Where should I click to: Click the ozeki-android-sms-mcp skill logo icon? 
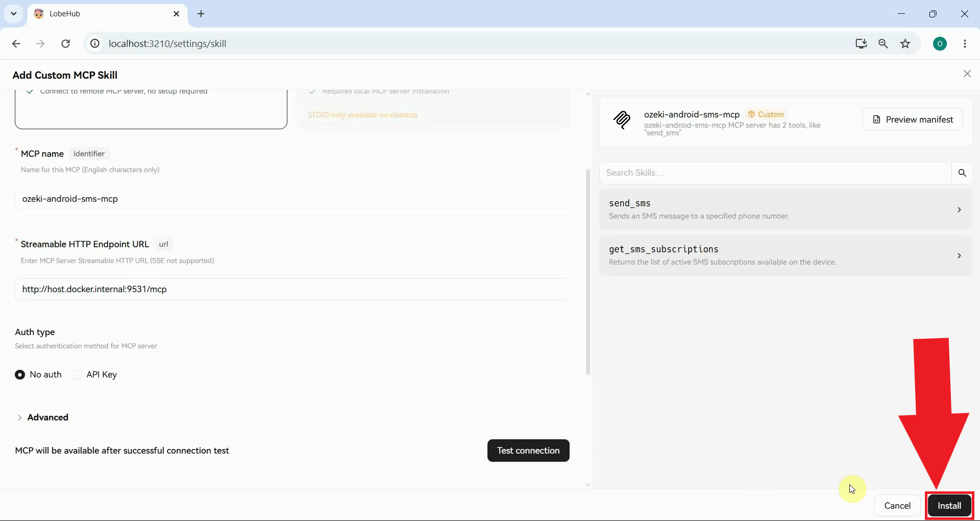point(622,120)
